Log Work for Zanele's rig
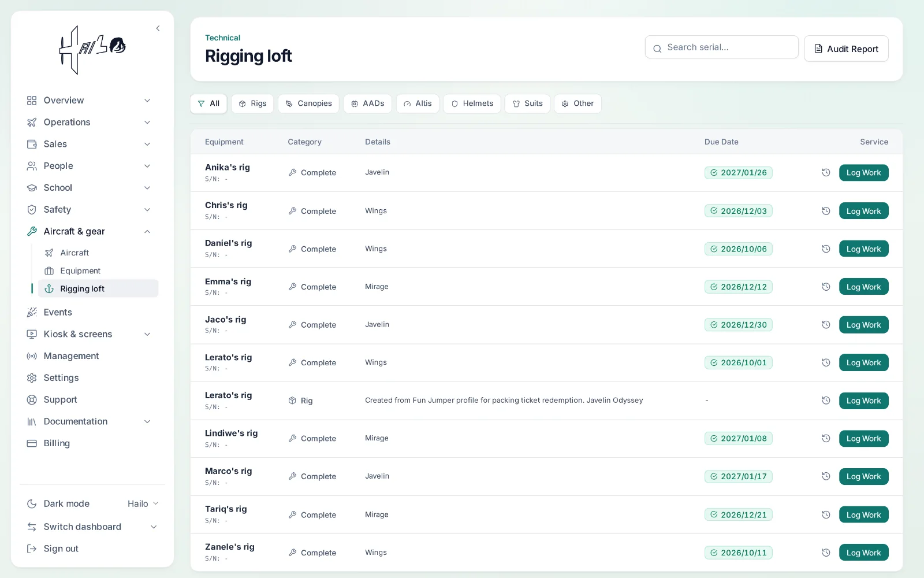Image resolution: width=924 pixels, height=578 pixels. pyautogui.click(x=863, y=553)
